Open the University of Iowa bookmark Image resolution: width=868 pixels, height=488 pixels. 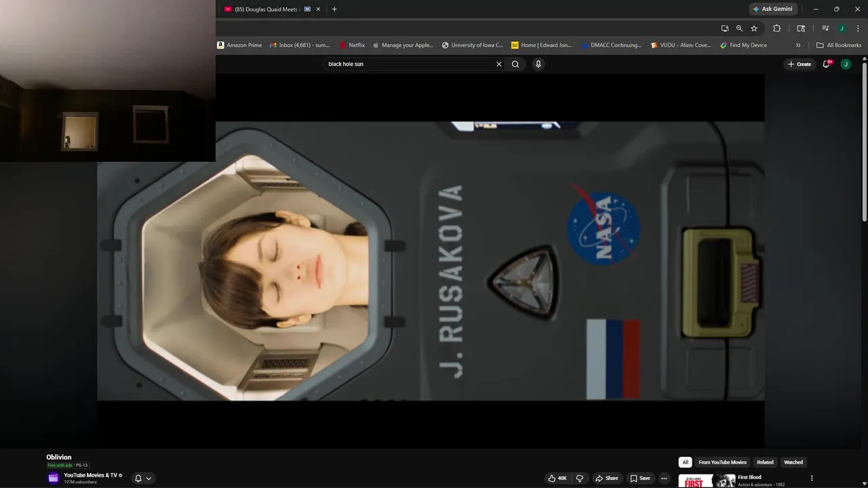point(473,45)
